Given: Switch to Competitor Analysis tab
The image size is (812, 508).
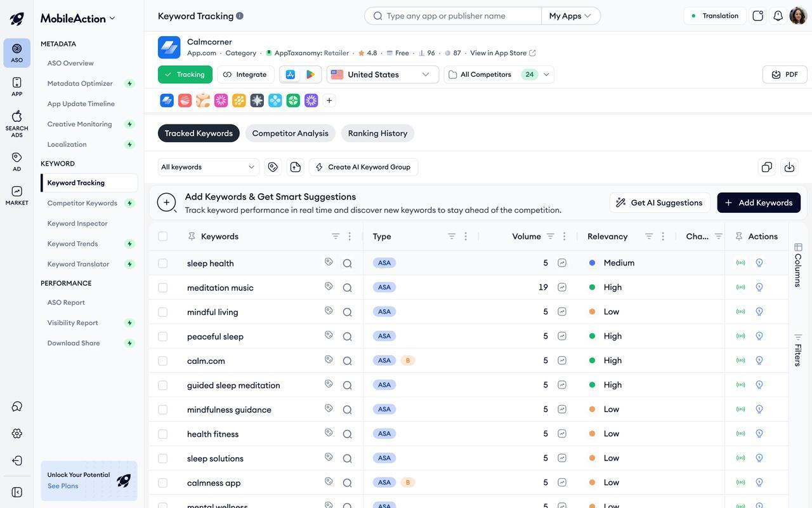Looking at the screenshot, I should point(290,133).
